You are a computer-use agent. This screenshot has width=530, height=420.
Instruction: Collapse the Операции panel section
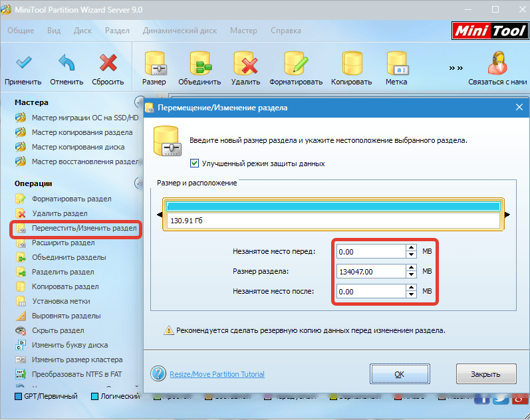coord(138,183)
